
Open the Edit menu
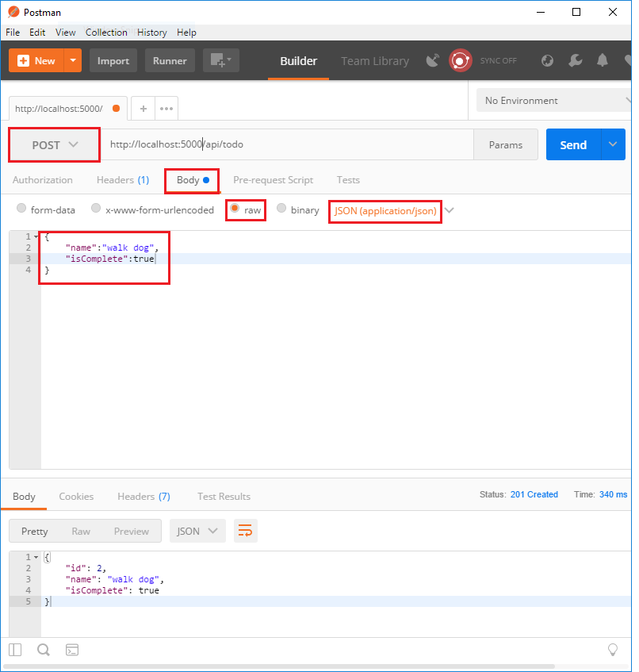[37, 33]
